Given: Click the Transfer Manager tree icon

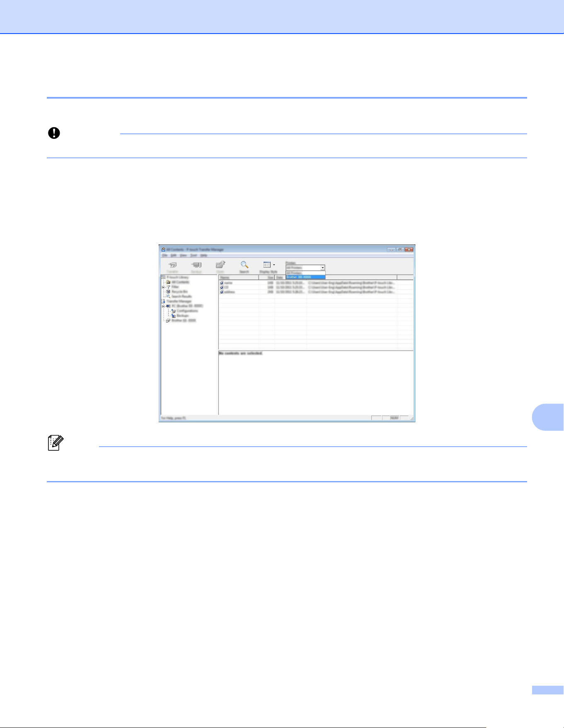Looking at the screenshot, I should click(163, 301).
